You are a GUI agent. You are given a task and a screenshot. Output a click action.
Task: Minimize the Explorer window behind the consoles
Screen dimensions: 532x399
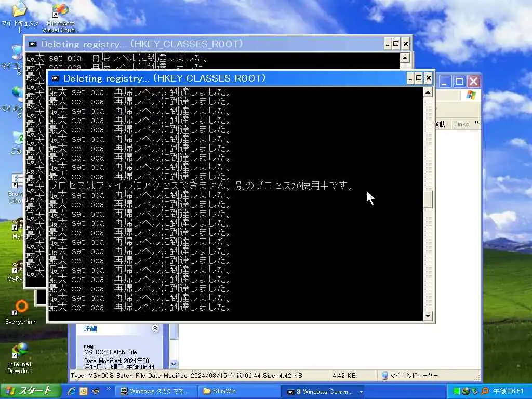coord(445,82)
